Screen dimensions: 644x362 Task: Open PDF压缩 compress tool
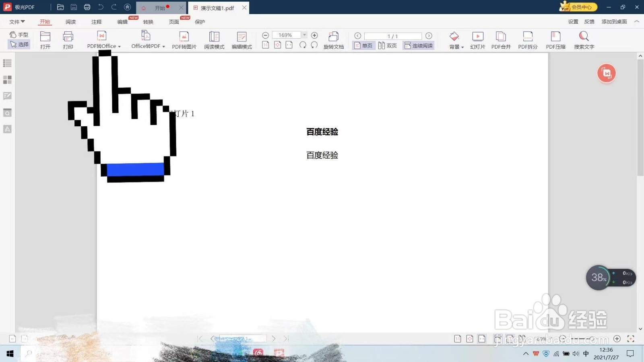(555, 40)
